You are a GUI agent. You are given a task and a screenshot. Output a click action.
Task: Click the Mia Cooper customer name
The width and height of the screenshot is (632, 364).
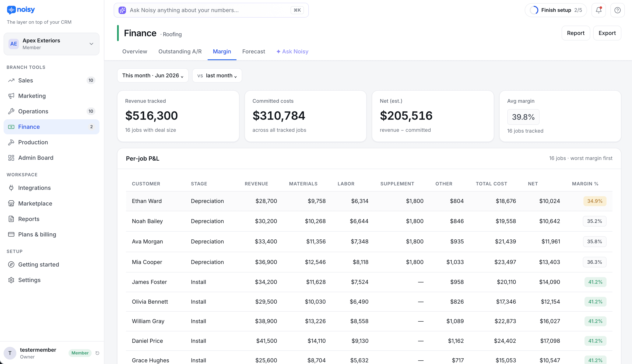pyautogui.click(x=147, y=262)
